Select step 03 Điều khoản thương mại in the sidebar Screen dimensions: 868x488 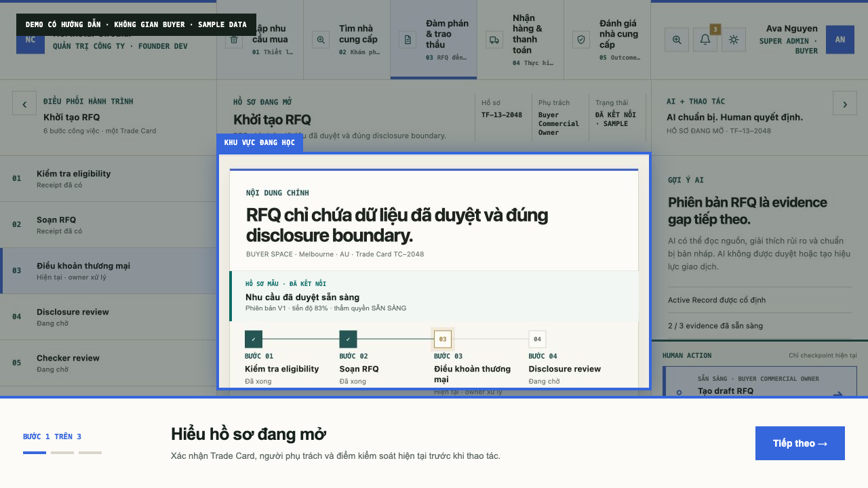[108, 271]
